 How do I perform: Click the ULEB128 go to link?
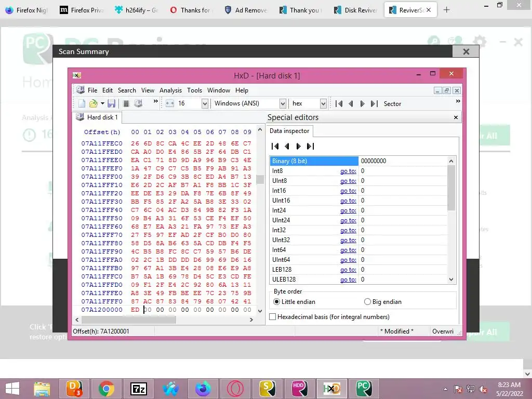pos(348,280)
